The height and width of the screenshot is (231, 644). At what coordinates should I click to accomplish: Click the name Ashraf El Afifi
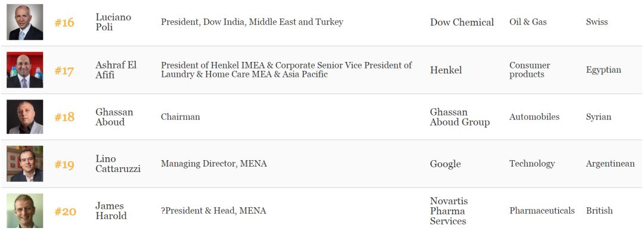pos(116,70)
